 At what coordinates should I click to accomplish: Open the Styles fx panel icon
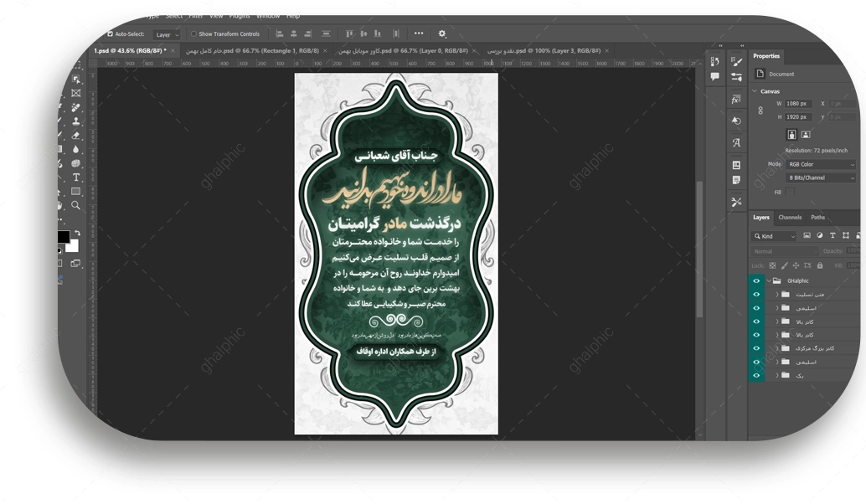click(x=736, y=100)
